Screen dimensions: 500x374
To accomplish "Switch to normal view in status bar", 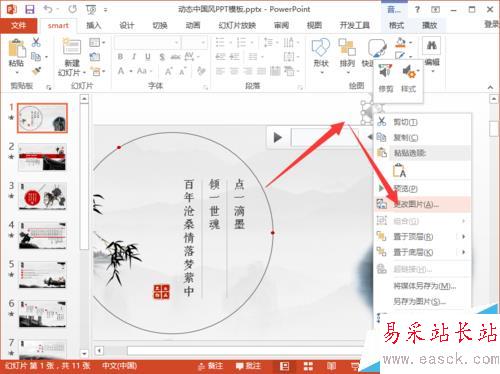I will 284,366.
